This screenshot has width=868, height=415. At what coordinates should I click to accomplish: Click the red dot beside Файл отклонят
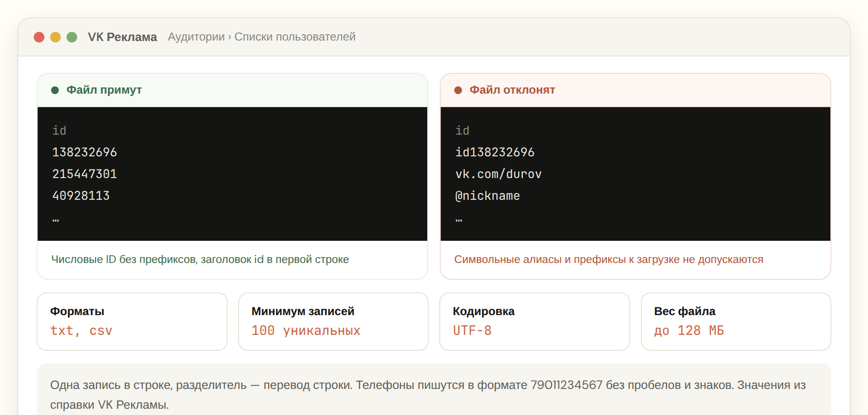(458, 90)
